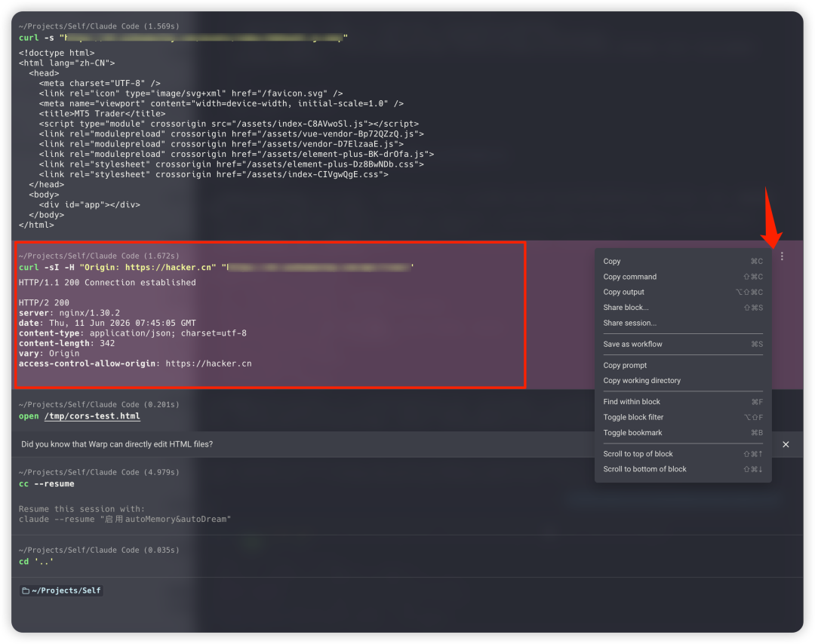The image size is (815, 644).
Task: Dismiss the Warp HTML edit tip
Action: click(x=786, y=445)
